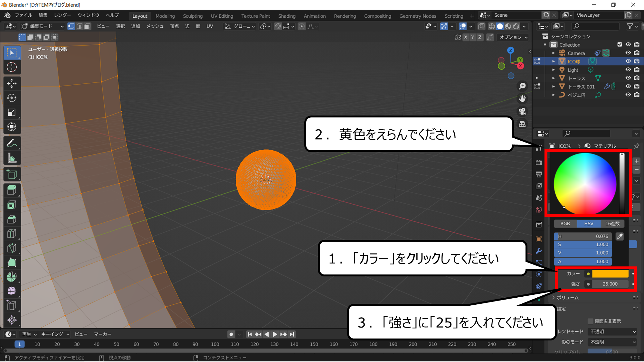Open the グロー transform orientation dropdown

(x=240, y=26)
